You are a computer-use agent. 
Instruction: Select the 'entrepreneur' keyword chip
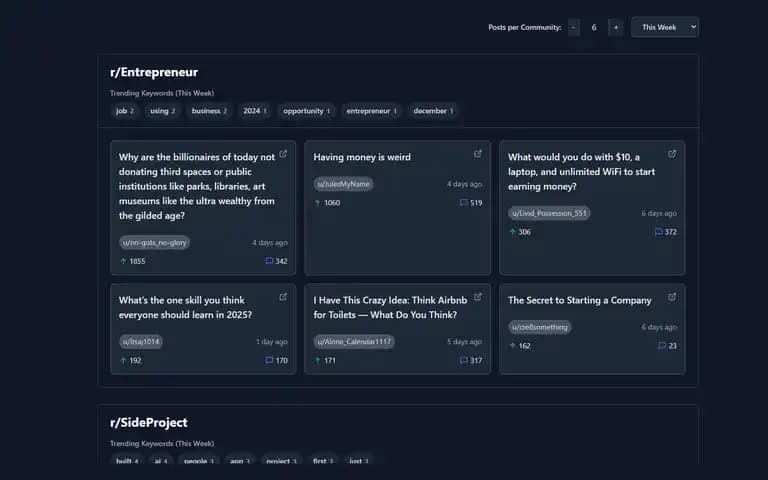(x=372, y=111)
